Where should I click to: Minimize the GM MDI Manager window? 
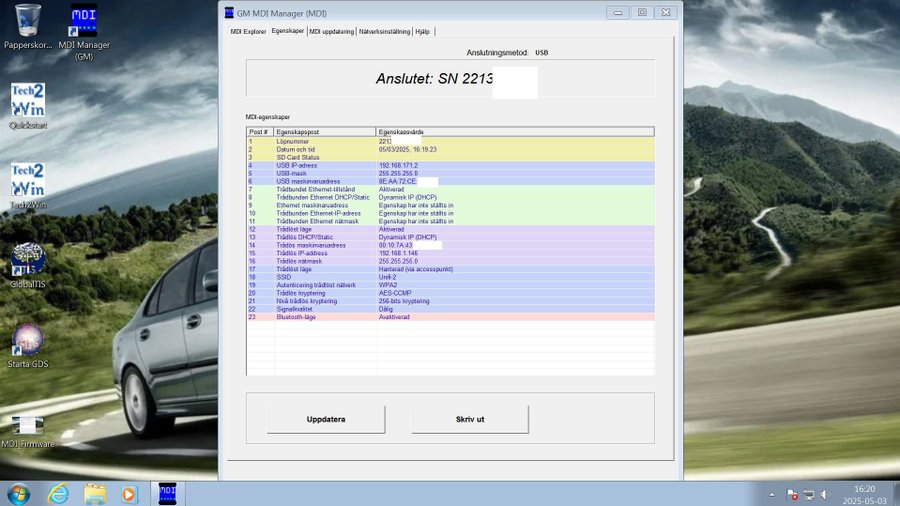click(x=618, y=13)
